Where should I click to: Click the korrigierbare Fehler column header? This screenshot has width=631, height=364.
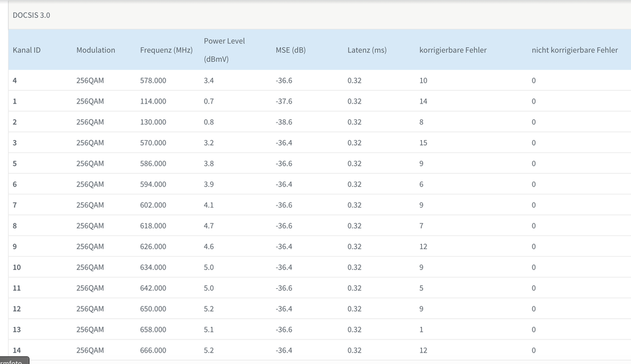(453, 50)
